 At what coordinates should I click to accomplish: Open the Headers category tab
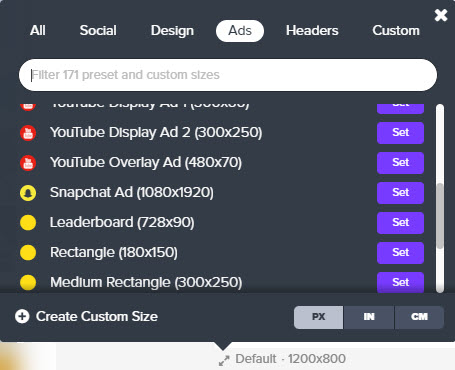(312, 31)
